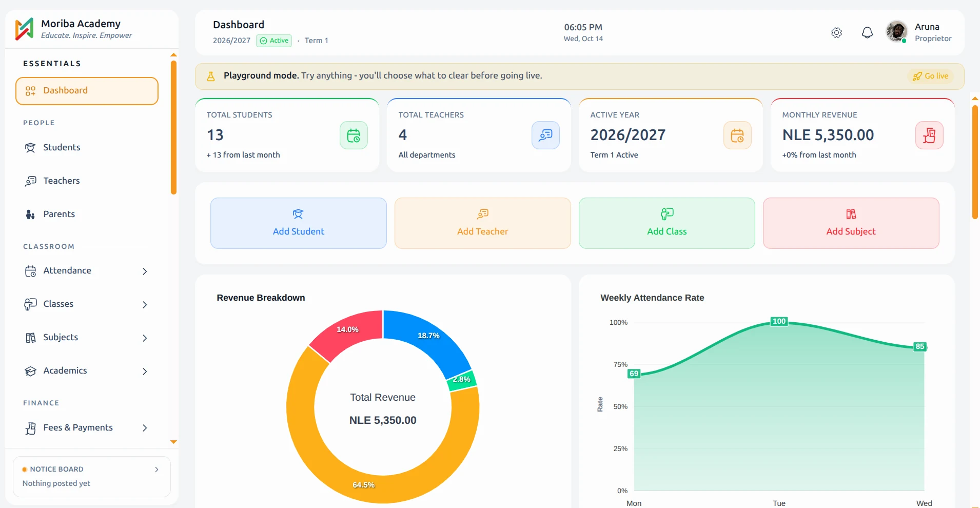
Task: Click the Subjects books icon in sidebar
Action: tap(30, 338)
